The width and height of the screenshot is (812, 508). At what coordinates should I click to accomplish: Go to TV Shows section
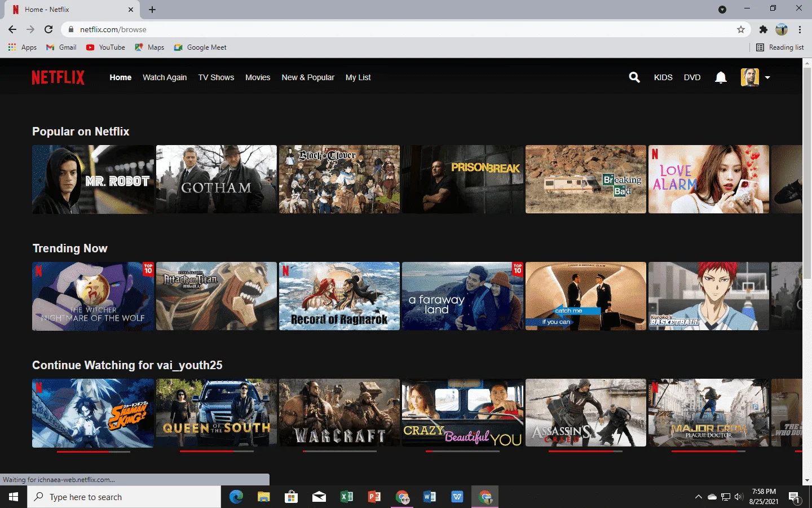coord(216,77)
